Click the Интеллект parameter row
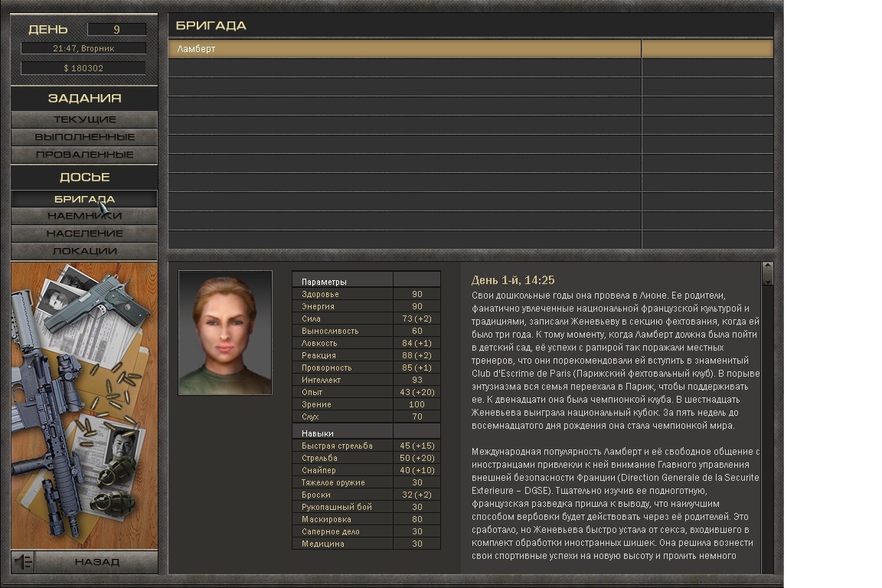 tap(366, 380)
